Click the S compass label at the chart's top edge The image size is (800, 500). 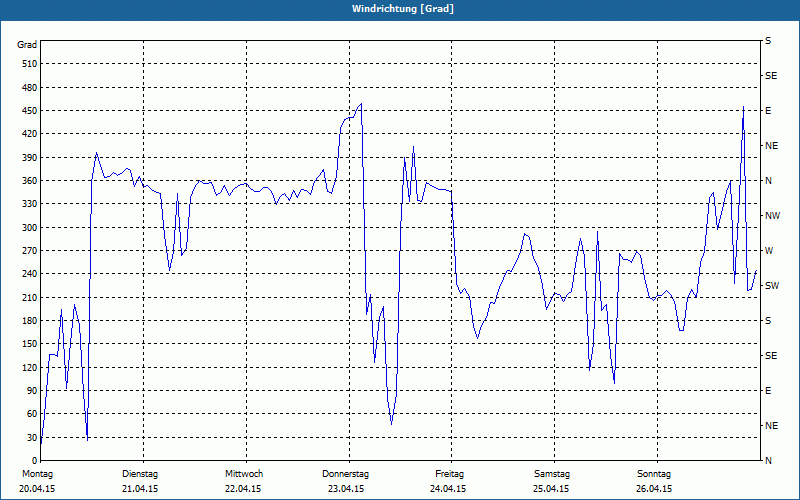pyautogui.click(x=768, y=41)
